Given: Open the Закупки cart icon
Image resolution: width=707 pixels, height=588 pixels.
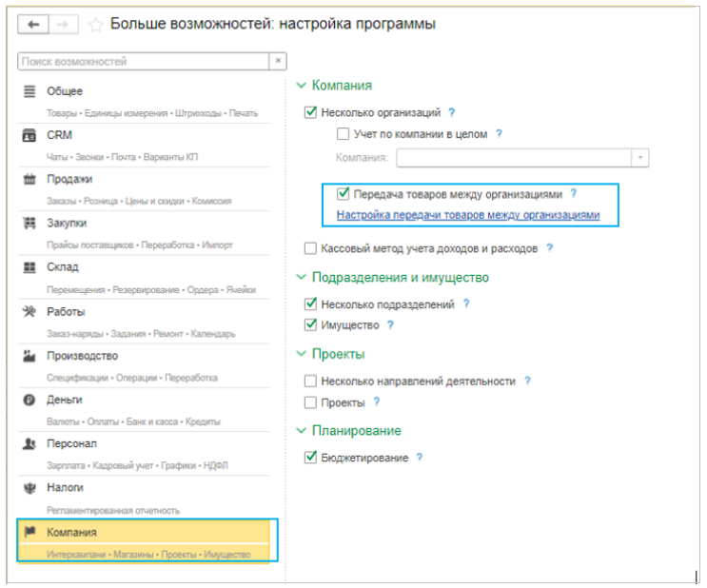Looking at the screenshot, I should point(29,224).
